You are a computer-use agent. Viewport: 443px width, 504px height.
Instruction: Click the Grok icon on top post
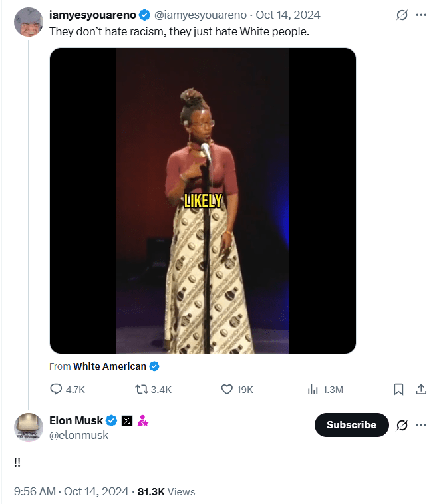402,15
